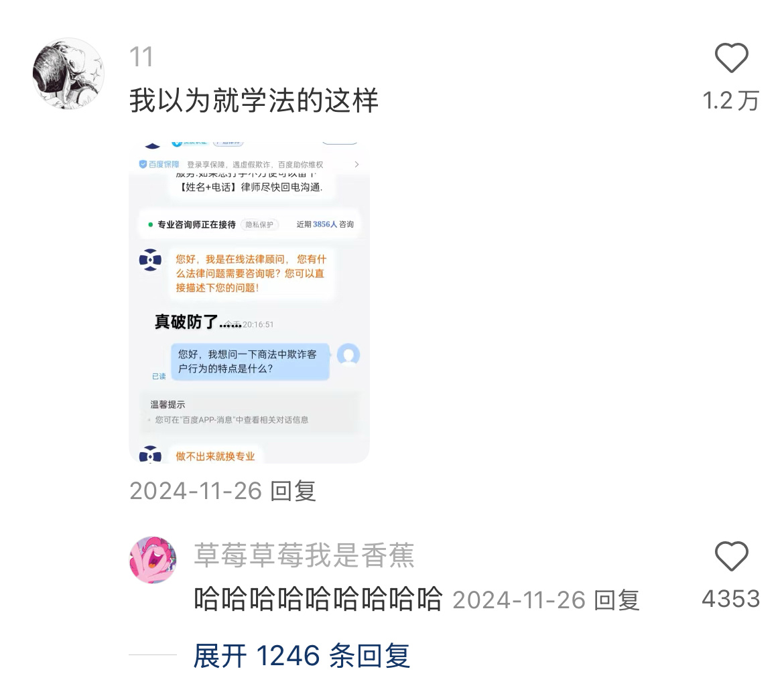Click the blue user avatar in chat
The height and width of the screenshot is (692, 784).
pos(348,355)
